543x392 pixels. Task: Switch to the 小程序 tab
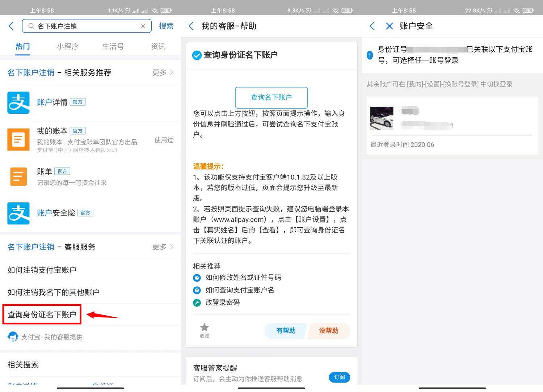68,46
